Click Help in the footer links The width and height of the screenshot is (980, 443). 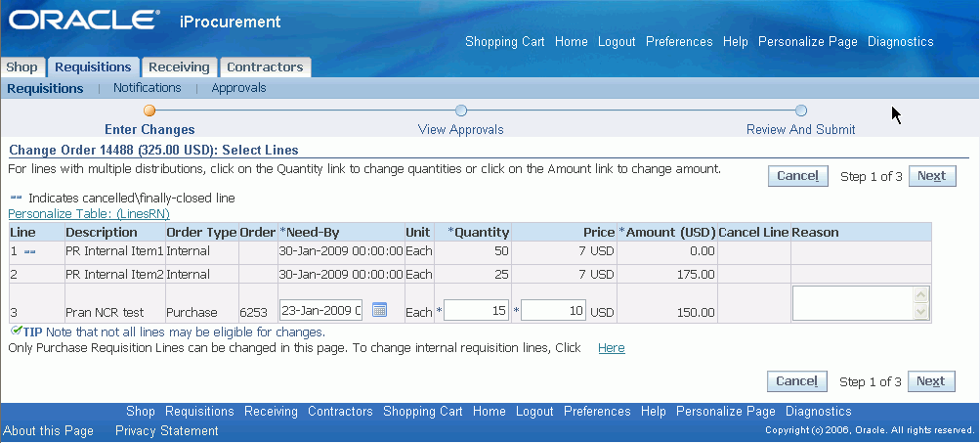click(x=653, y=411)
